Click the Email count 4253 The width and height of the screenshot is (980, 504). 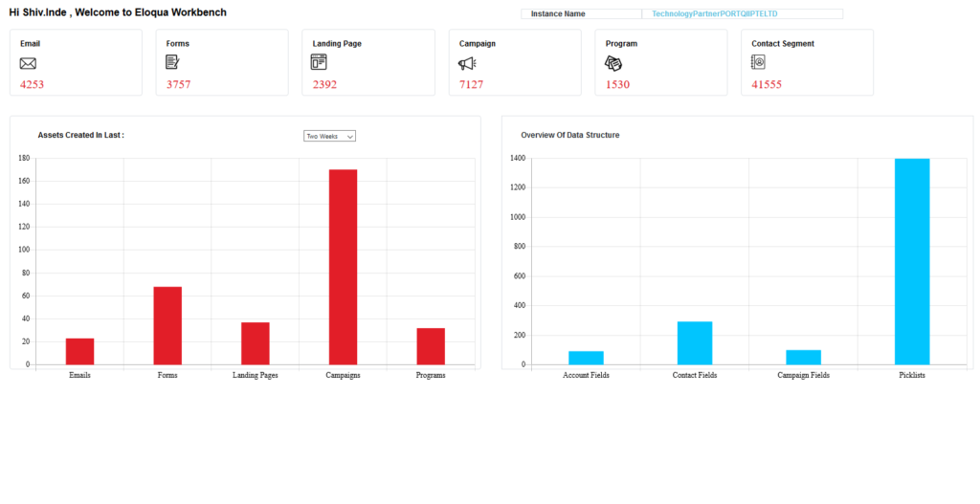(32, 84)
